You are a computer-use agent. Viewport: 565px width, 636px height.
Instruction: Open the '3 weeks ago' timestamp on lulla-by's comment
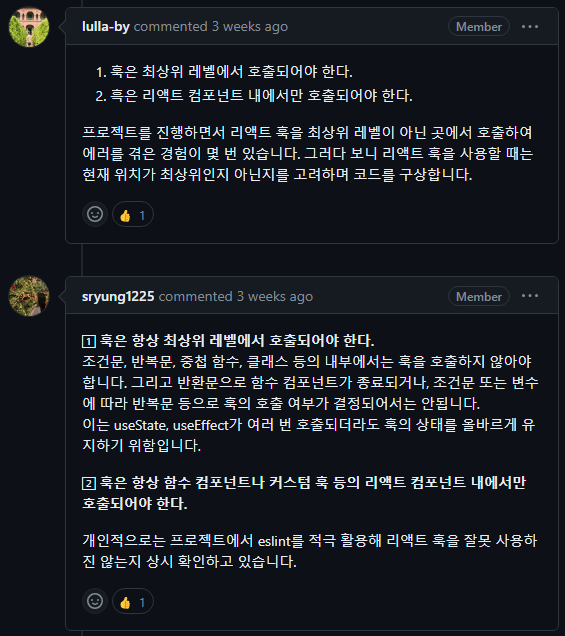pyautogui.click(x=250, y=27)
